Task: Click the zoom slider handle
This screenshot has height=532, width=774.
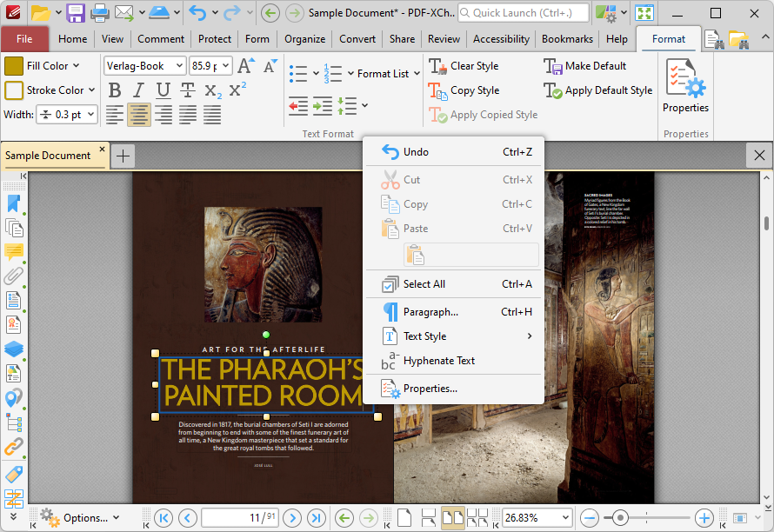Action: pyautogui.click(x=620, y=518)
